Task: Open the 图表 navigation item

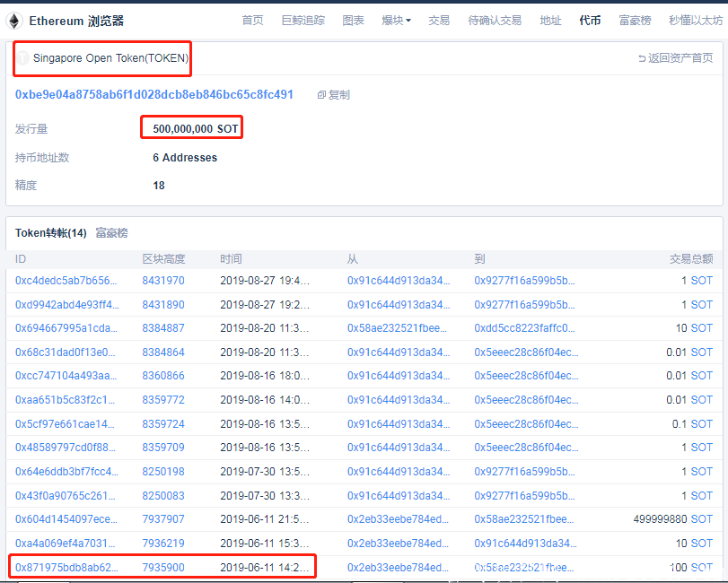Action: point(353,21)
